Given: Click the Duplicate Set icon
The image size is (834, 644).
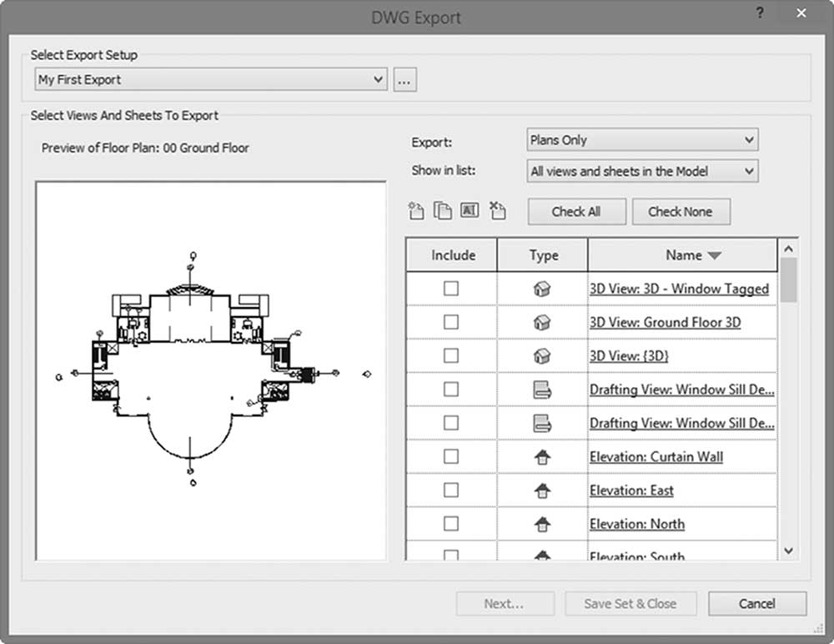Looking at the screenshot, I should coord(443,211).
